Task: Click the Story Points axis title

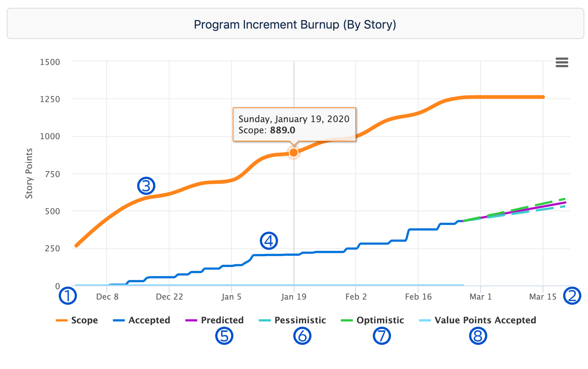Action: tap(29, 173)
